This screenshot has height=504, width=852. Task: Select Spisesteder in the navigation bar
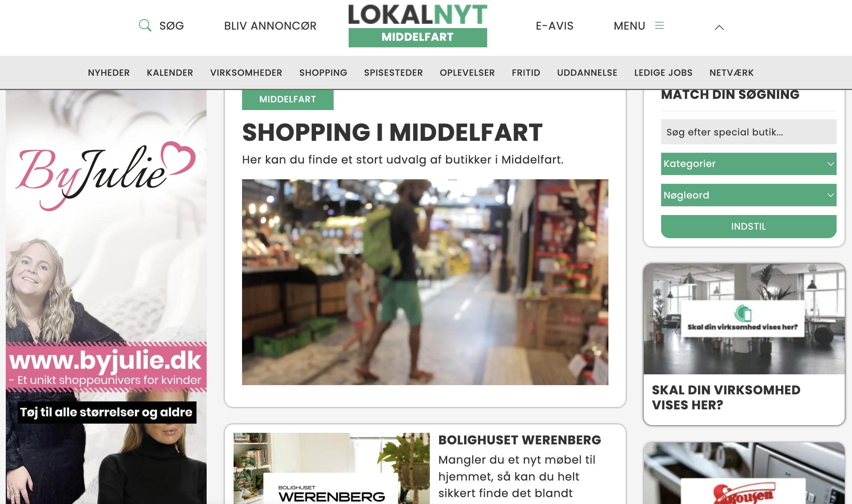(x=393, y=73)
